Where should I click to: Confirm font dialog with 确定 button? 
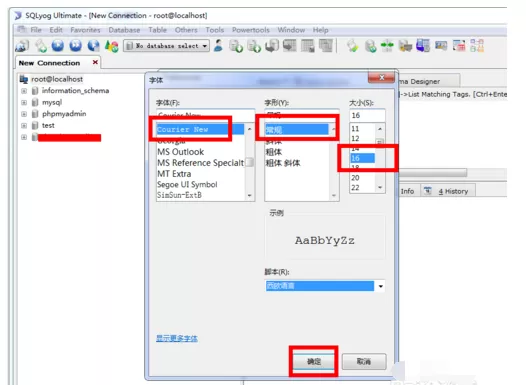click(x=314, y=361)
